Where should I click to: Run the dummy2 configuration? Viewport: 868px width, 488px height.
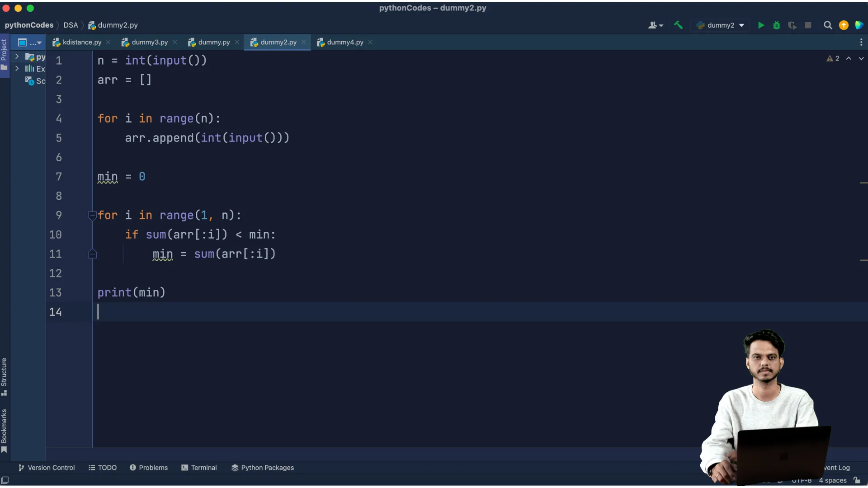coord(761,25)
